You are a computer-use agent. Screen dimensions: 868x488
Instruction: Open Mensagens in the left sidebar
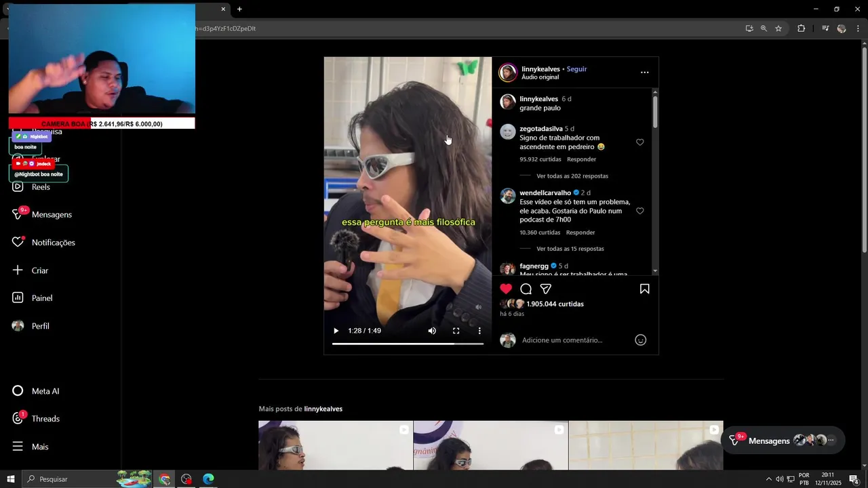coord(42,214)
